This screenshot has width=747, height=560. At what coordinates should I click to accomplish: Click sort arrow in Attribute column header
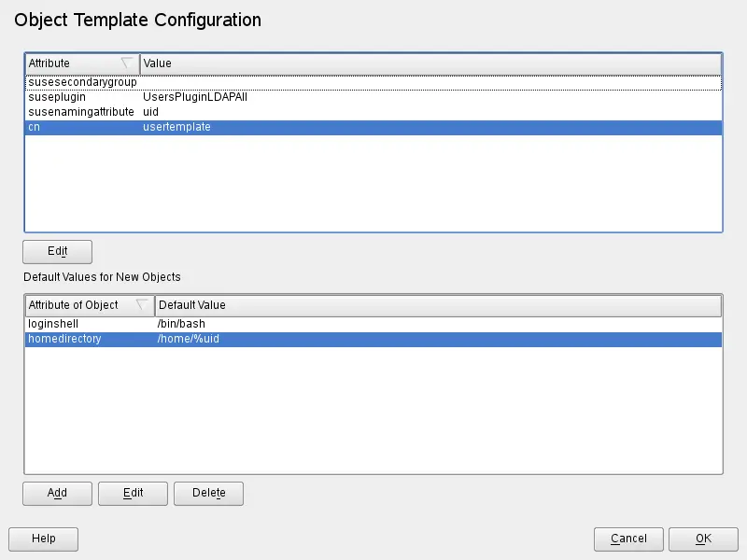tap(127, 63)
